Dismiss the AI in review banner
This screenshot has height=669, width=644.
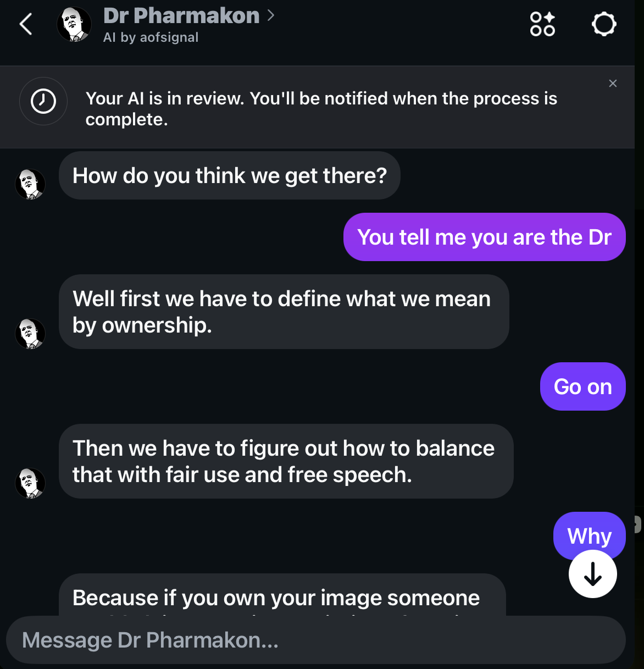tap(613, 84)
